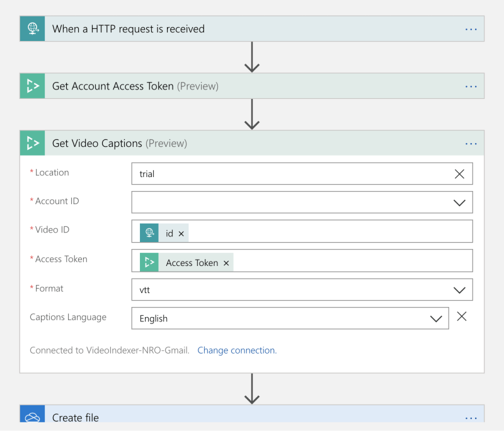Open the ellipsis menu on Get Video Captions

(471, 143)
